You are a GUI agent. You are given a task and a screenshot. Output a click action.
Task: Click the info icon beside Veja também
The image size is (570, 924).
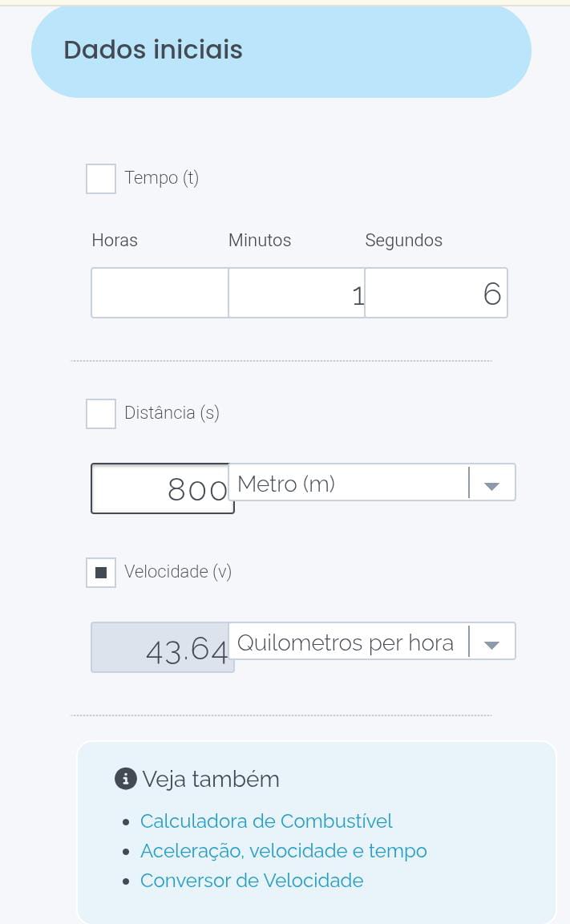[x=126, y=779]
